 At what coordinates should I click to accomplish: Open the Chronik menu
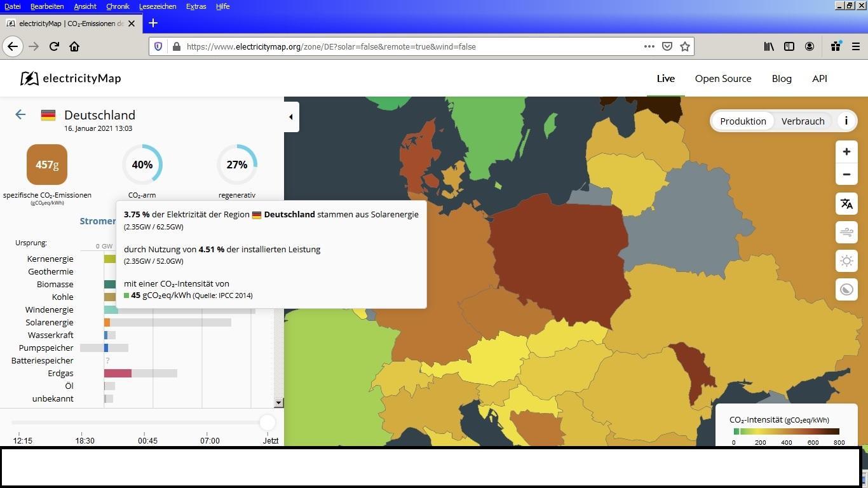[118, 6]
